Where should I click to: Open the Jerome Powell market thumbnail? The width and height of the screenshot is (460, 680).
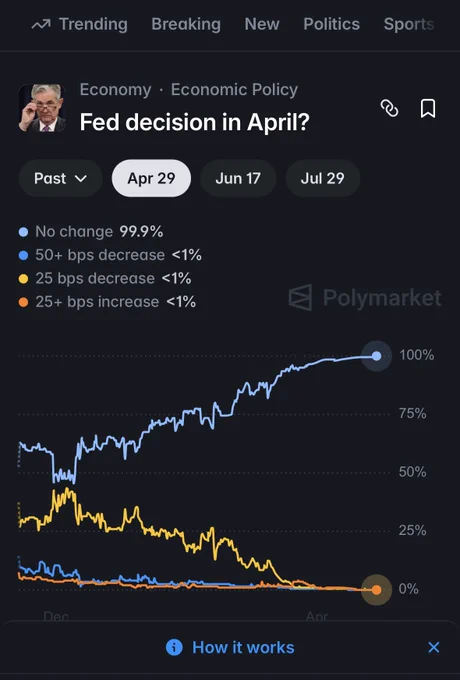(x=42, y=108)
